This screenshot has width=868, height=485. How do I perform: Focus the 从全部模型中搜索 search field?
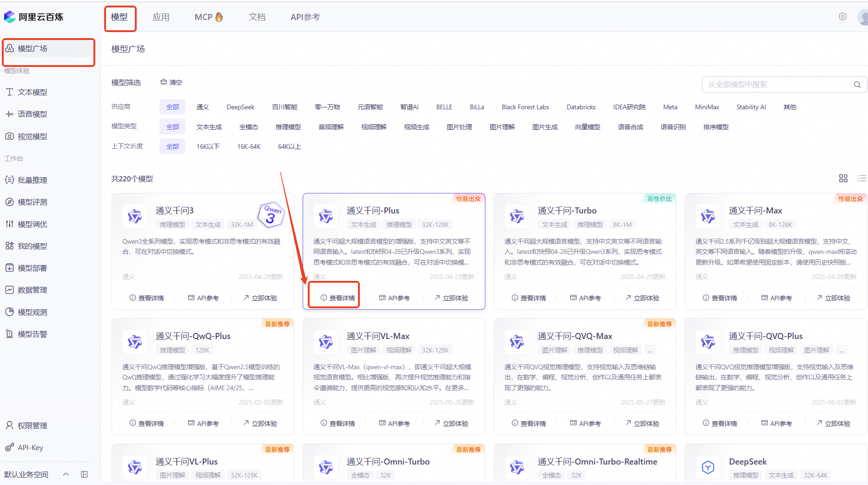(784, 85)
